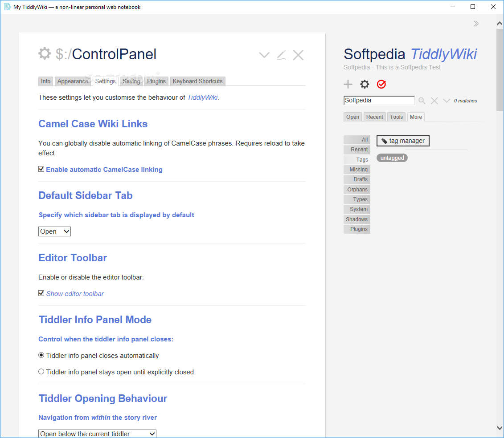The height and width of the screenshot is (438, 504).
Task: Click the vertical scrollbar thumb
Action: [500, 70]
